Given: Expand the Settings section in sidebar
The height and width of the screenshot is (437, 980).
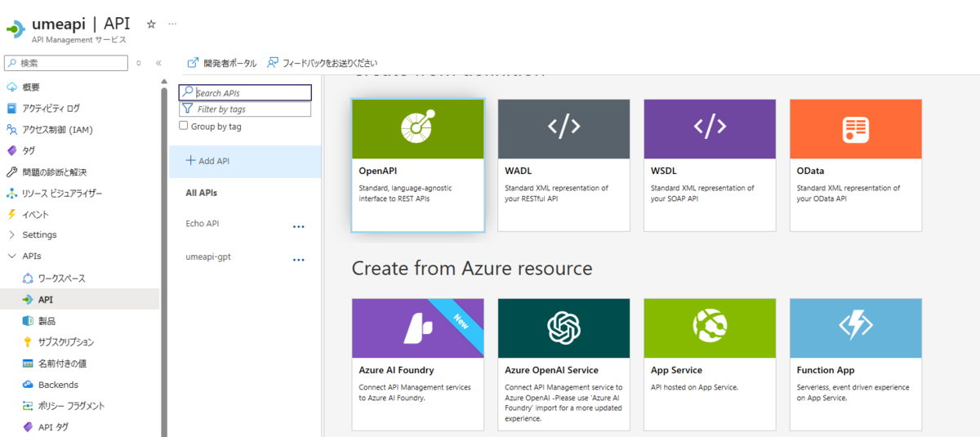Looking at the screenshot, I should point(12,234).
